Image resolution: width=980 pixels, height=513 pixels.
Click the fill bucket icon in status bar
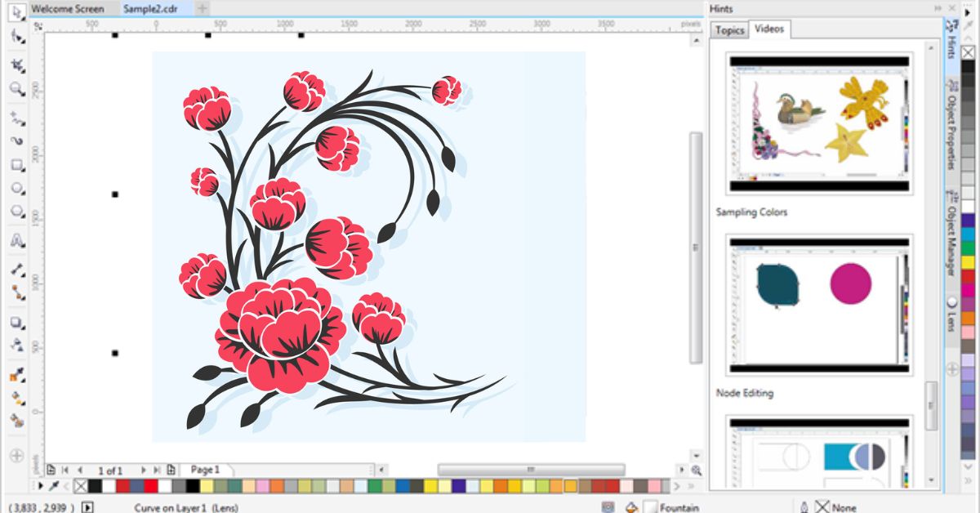pos(630,507)
